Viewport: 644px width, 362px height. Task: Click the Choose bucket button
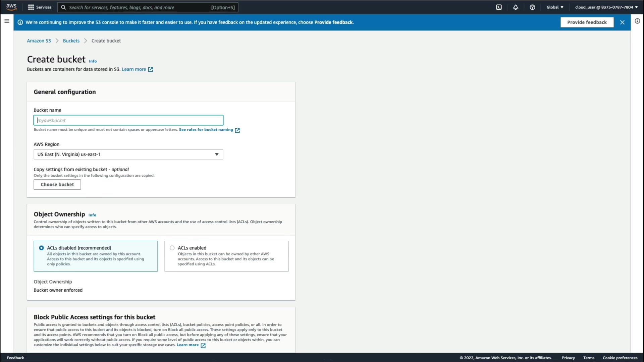[57, 185]
